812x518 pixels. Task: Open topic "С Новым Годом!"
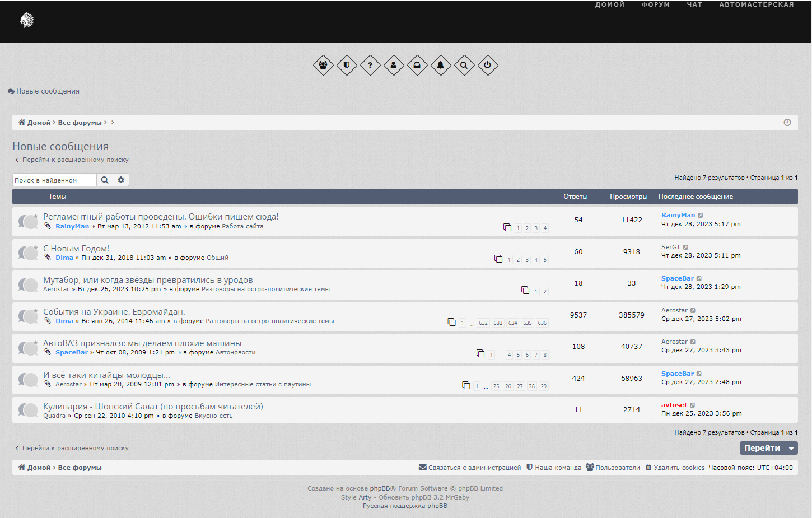point(76,249)
